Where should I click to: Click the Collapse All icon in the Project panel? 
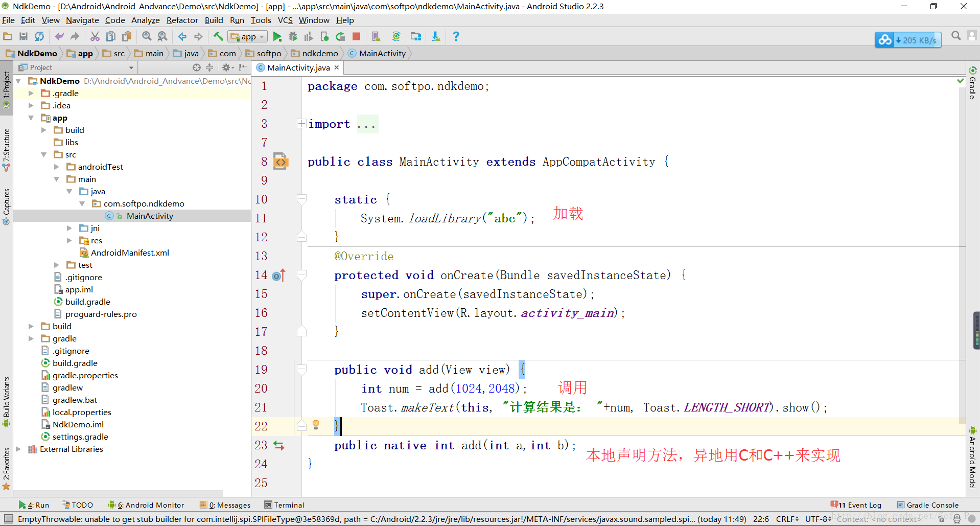pos(209,67)
